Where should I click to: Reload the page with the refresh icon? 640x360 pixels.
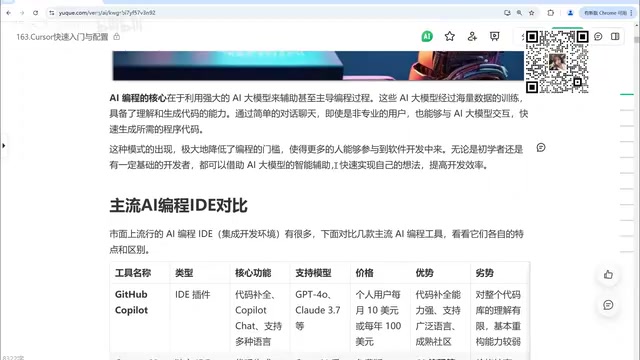tap(36, 13)
